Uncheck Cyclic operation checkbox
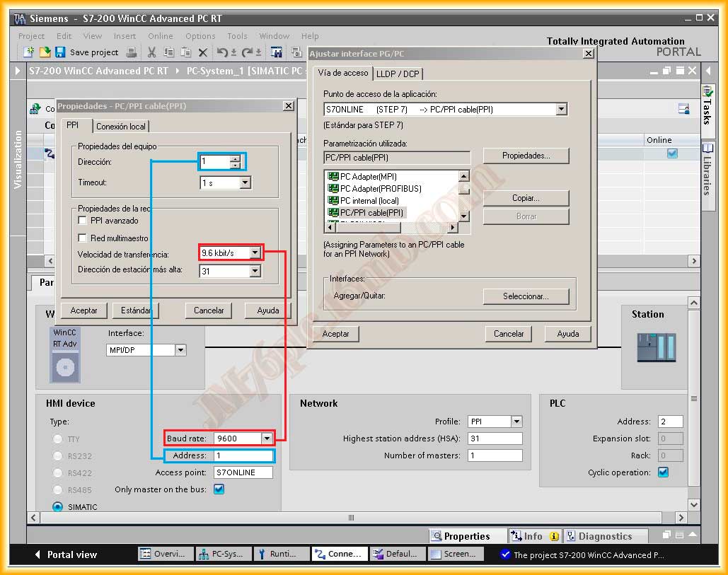Screen dimensions: 728x575 tap(663, 472)
